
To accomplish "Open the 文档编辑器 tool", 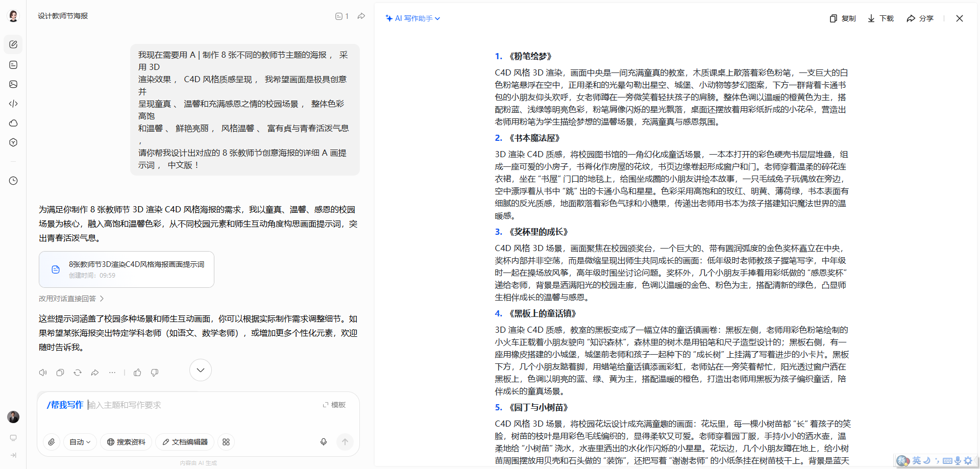I will pyautogui.click(x=185, y=442).
